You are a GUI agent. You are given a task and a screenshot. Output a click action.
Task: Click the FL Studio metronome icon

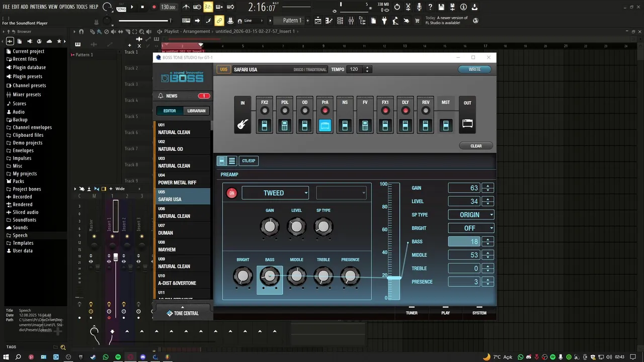186,7
